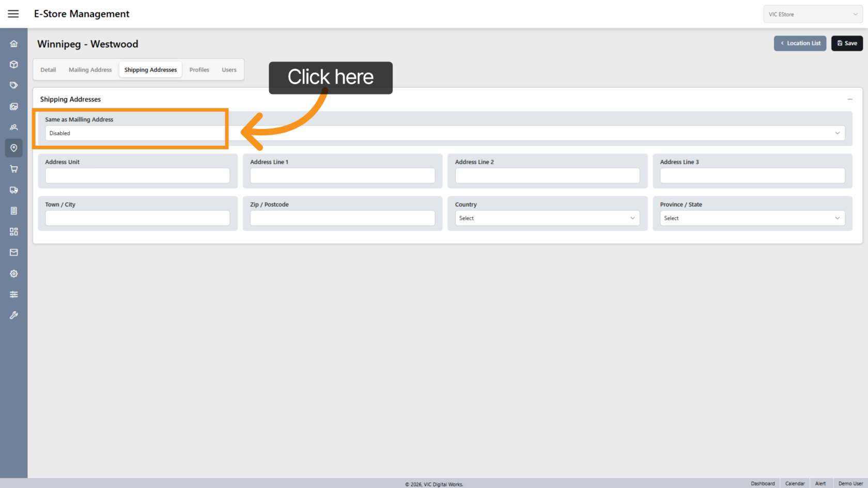
Task: Open the envelope mail icon in sidebar
Action: (14, 253)
